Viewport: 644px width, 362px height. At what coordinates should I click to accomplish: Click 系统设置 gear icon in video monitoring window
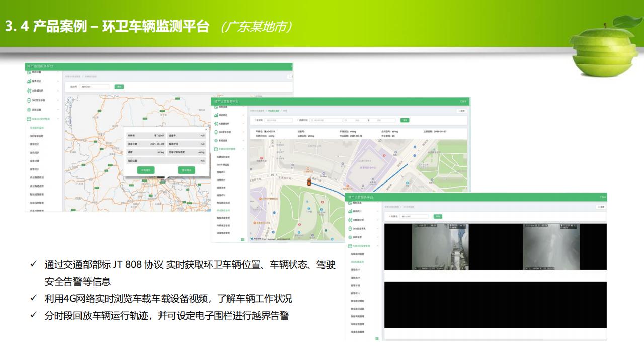tap(350, 237)
